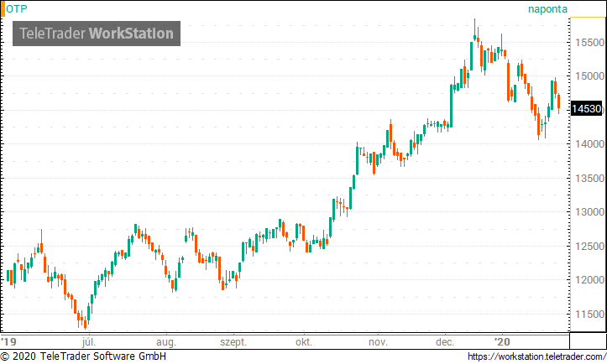The width and height of the screenshot is (607, 364).
Task: Click the 12000 price axis label
Action: pyautogui.click(x=589, y=279)
